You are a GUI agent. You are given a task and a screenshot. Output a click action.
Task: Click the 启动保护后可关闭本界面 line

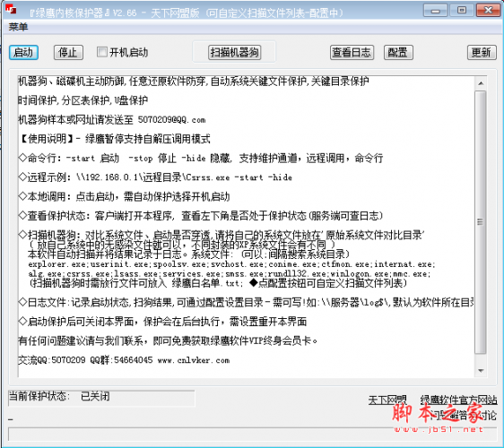click(x=162, y=322)
